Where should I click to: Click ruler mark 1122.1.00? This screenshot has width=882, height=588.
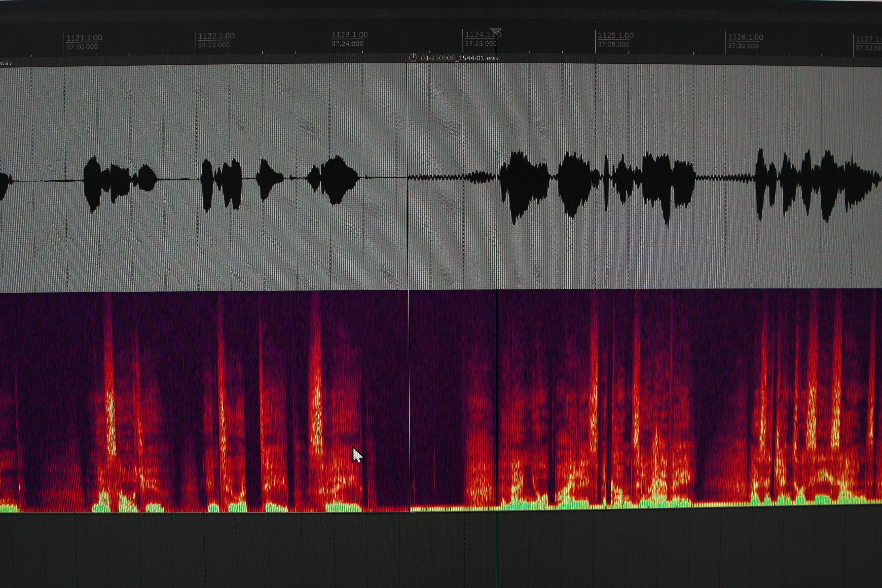tap(216, 36)
